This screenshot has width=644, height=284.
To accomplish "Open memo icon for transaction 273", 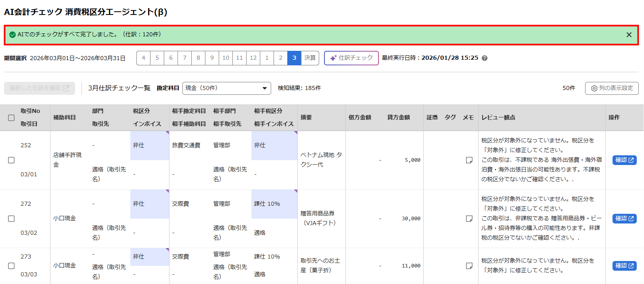I will 469,266.
